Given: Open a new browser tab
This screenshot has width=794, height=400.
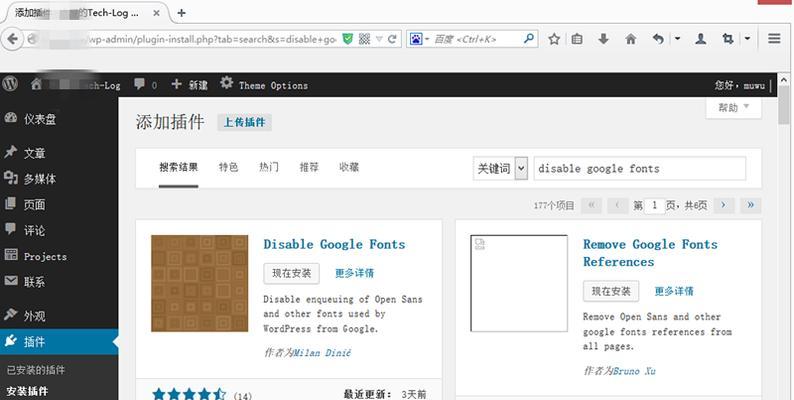Looking at the screenshot, I should [181, 13].
